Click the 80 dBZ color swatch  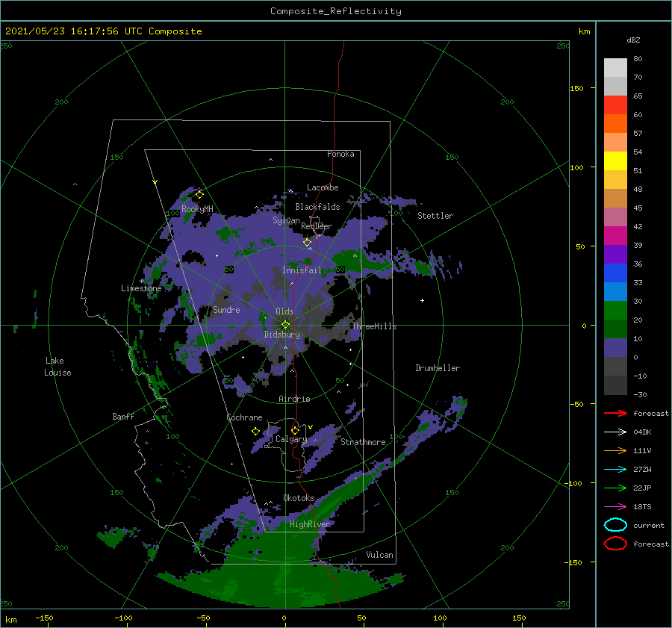tap(615, 67)
